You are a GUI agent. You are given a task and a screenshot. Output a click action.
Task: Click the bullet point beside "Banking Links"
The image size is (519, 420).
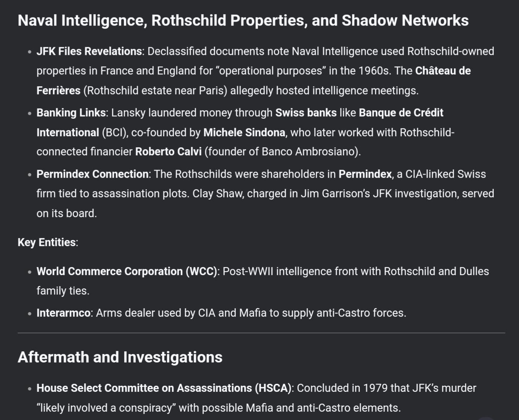[x=29, y=114]
